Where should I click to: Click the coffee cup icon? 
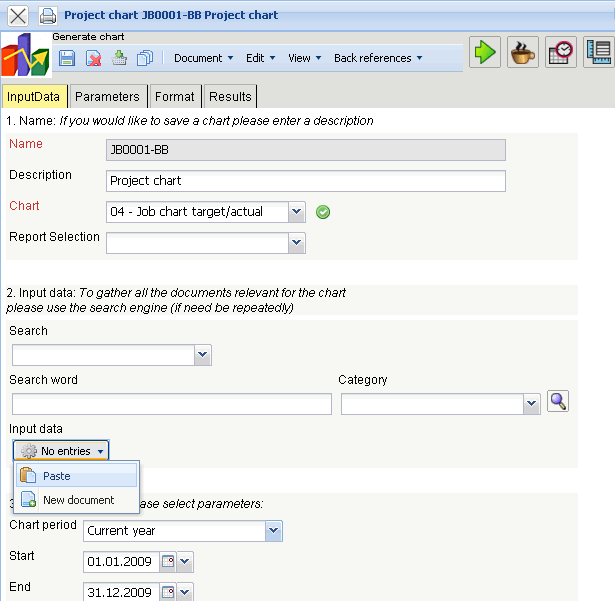coord(523,52)
